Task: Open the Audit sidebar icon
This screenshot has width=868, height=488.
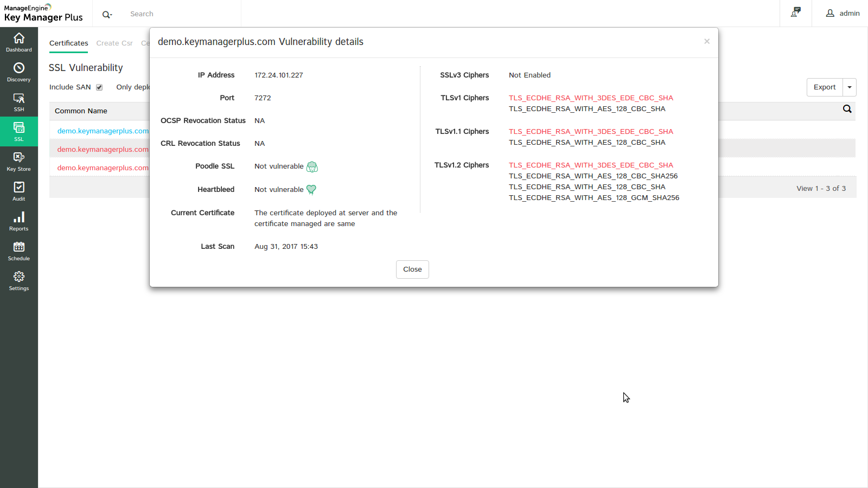Action: pos(19,191)
